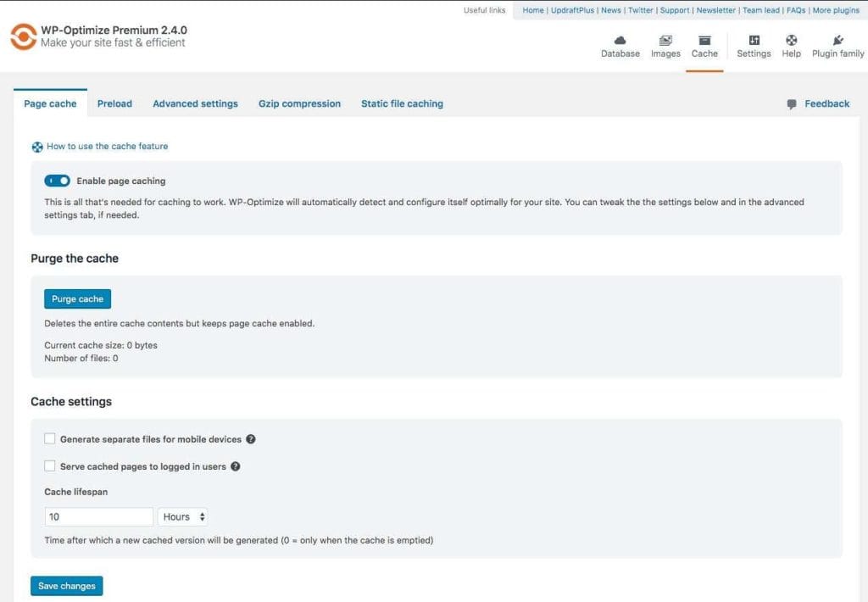Switch to the Preload tab
This screenshot has height=602, width=868.
(114, 103)
